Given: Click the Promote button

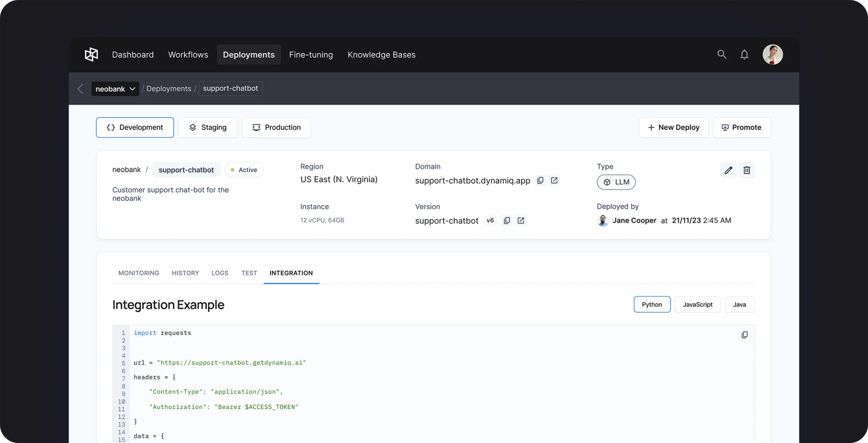Looking at the screenshot, I should click(x=741, y=127).
